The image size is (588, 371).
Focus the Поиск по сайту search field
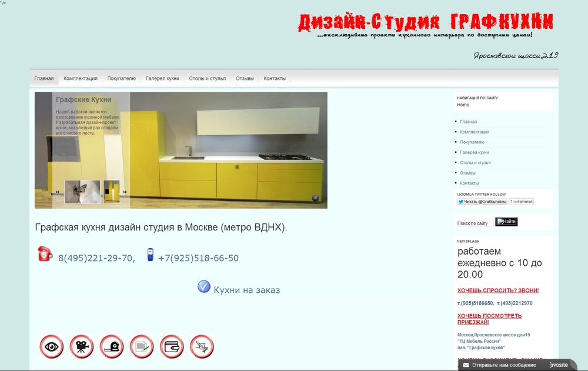click(475, 223)
